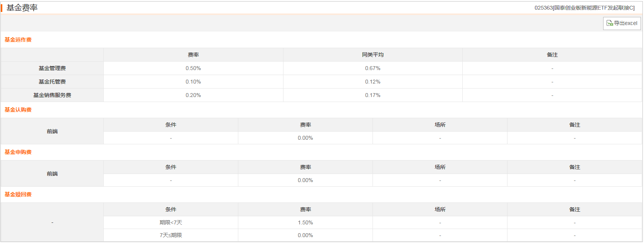Click the 7天≤期限 condition cell
Image resolution: width=644 pixels, height=244 pixels.
tap(171, 235)
